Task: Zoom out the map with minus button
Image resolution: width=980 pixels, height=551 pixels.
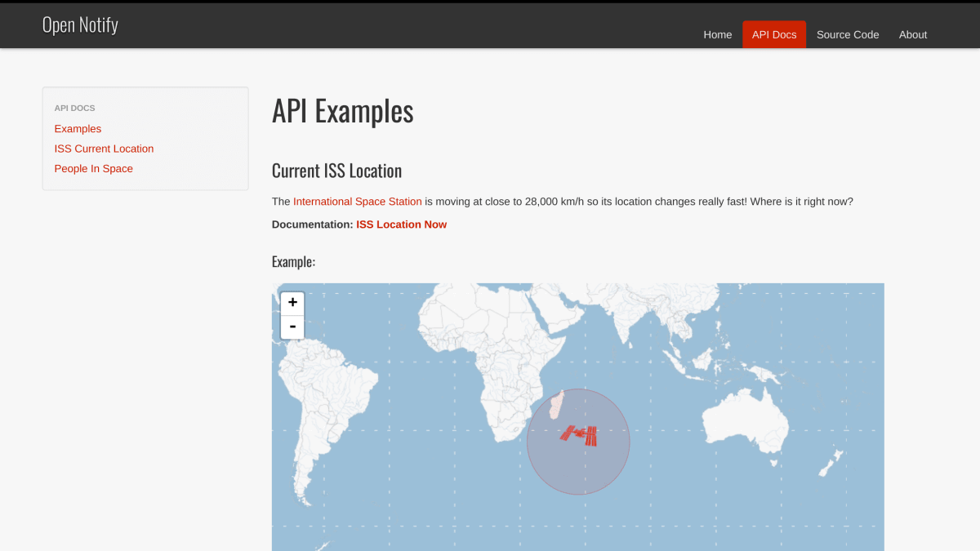Action: coord(292,327)
